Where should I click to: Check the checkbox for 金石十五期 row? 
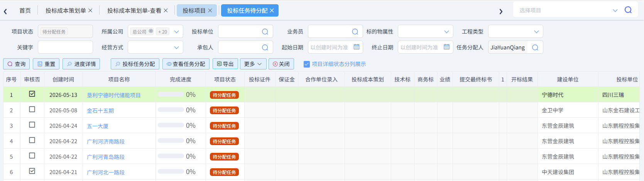tap(32, 109)
